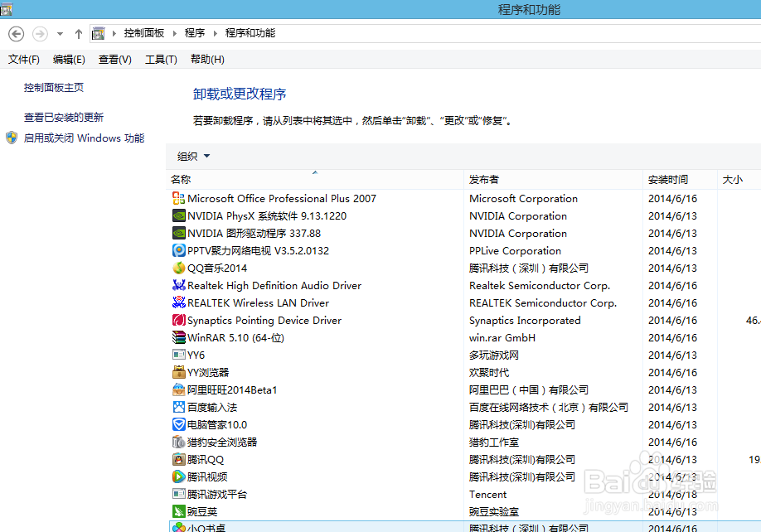Screen dimensions: 761x532
Task: Click the 猎豹工作室 publisher text
Action: pos(493,443)
